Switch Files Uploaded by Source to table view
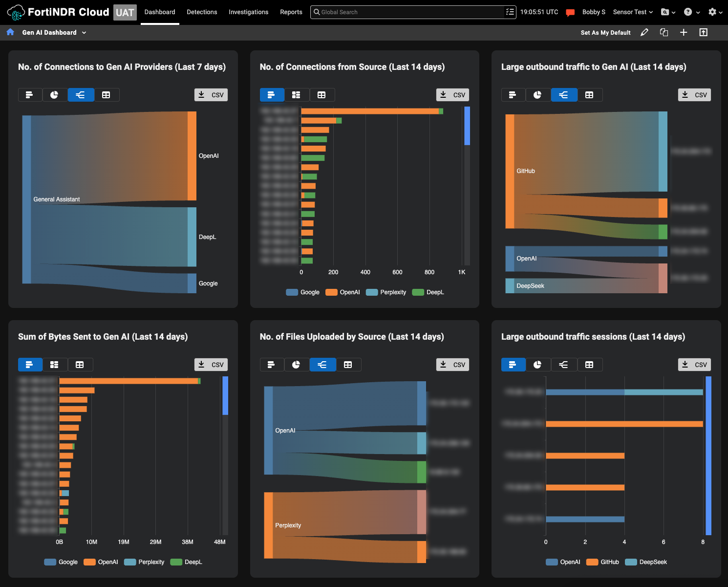 [x=348, y=365]
